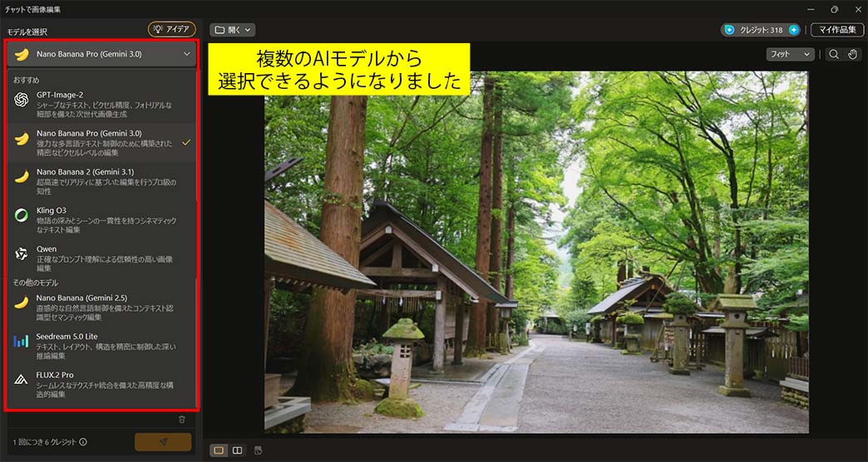The width and height of the screenshot is (868, 462).
Task: Add credits with the right plus icon
Action: [x=794, y=30]
